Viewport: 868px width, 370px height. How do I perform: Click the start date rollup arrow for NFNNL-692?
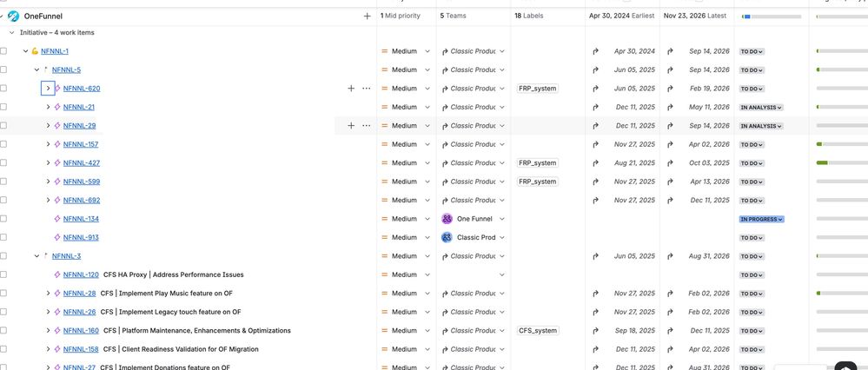[596, 200]
